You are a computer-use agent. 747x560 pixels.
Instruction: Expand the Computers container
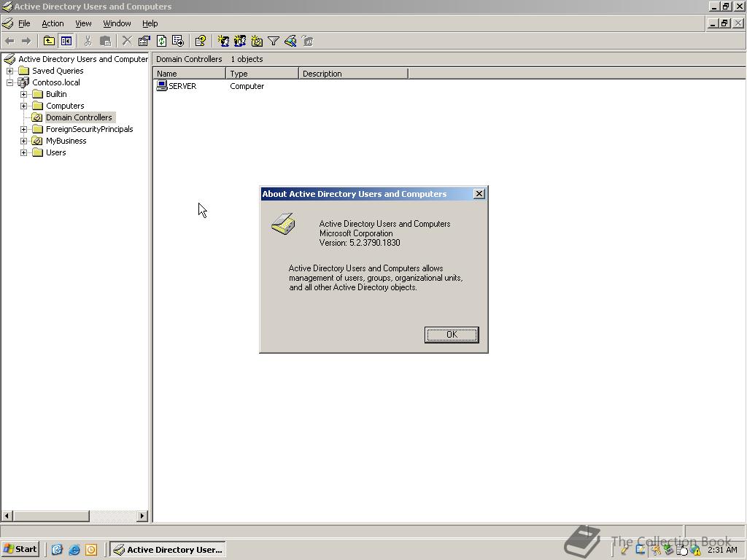tap(23, 106)
